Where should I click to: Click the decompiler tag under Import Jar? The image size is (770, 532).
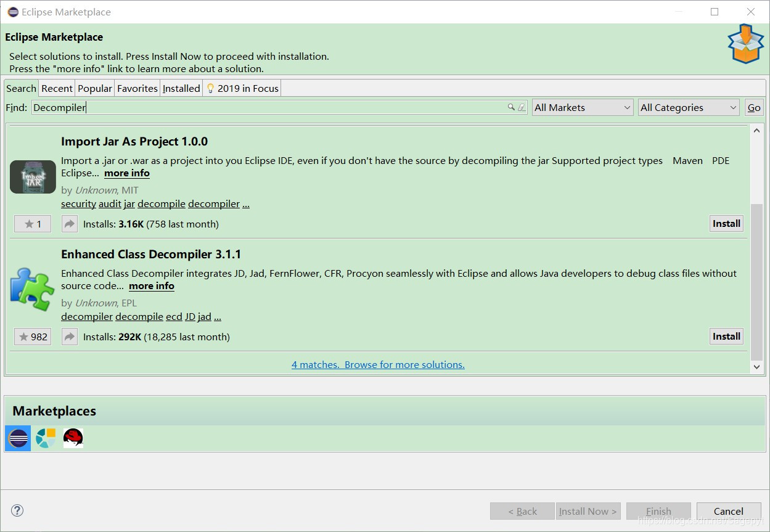(x=214, y=203)
